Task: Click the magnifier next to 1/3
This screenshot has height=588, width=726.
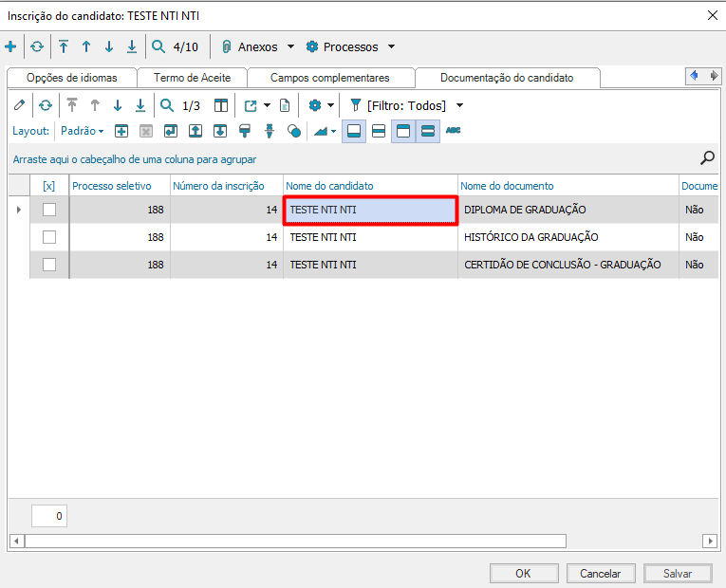Action: (167, 105)
